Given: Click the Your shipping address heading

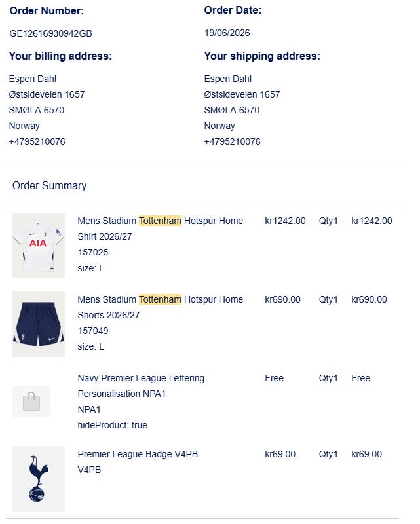Looking at the screenshot, I should [262, 56].
